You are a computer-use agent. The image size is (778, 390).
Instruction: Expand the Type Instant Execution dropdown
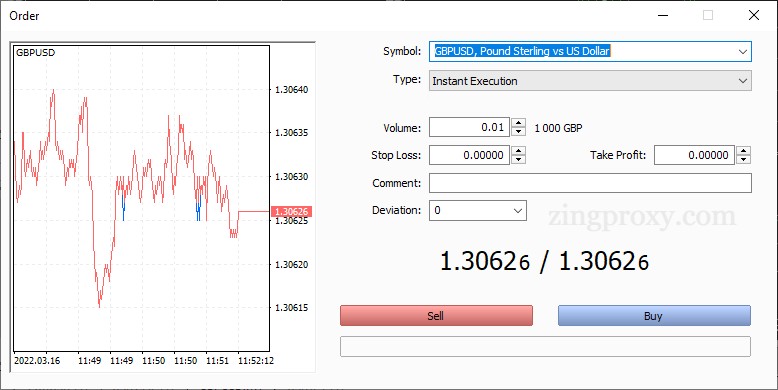click(742, 81)
